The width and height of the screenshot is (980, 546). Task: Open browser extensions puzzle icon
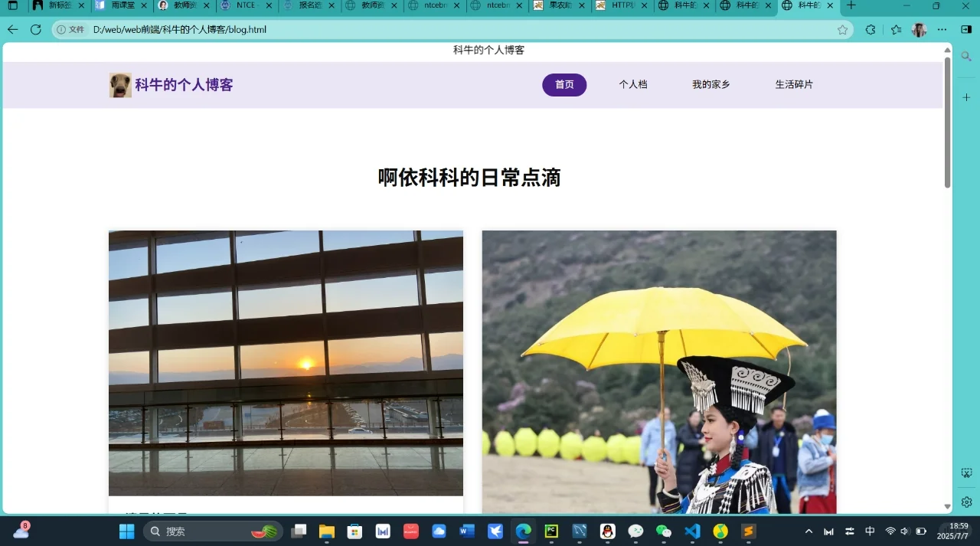(871, 30)
